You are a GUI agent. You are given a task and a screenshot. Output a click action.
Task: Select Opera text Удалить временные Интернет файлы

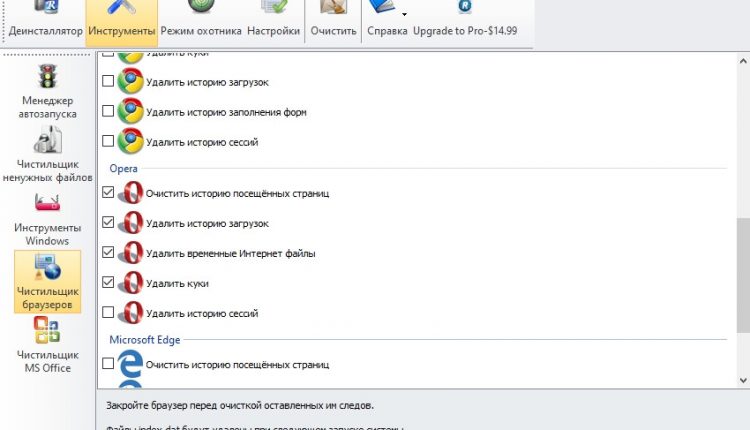[x=231, y=254]
